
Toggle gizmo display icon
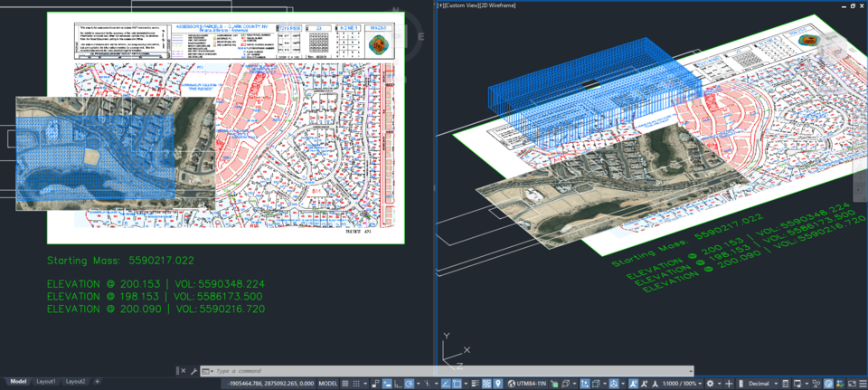click(614, 384)
